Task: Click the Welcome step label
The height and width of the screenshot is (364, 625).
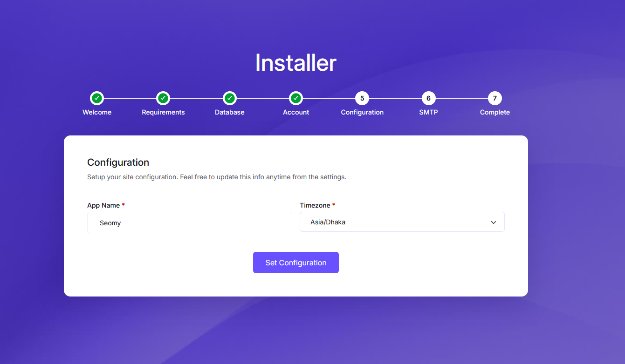Action: [97, 112]
